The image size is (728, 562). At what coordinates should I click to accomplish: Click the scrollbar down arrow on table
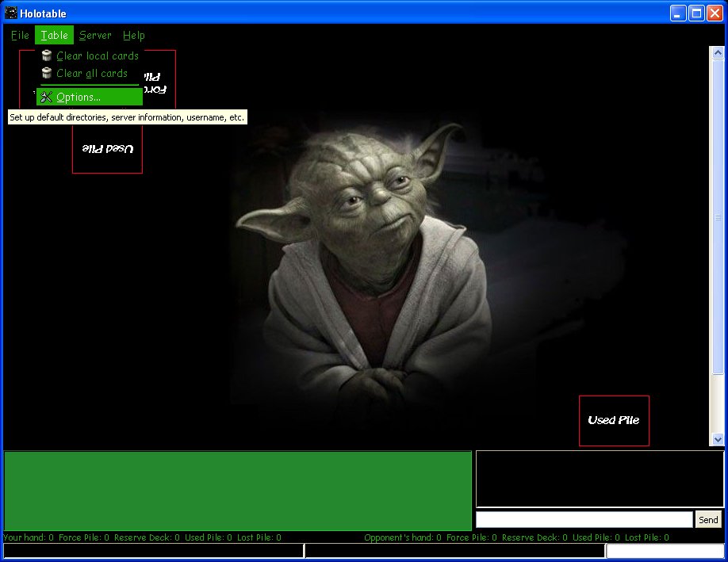[718, 439]
